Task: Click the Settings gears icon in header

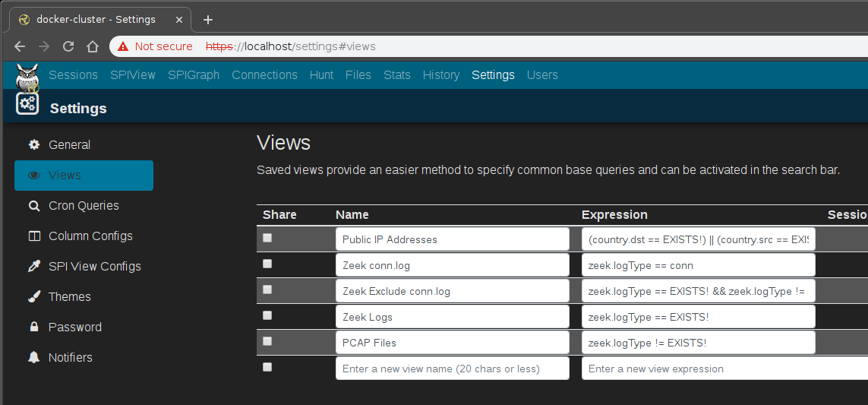Action: tap(27, 103)
